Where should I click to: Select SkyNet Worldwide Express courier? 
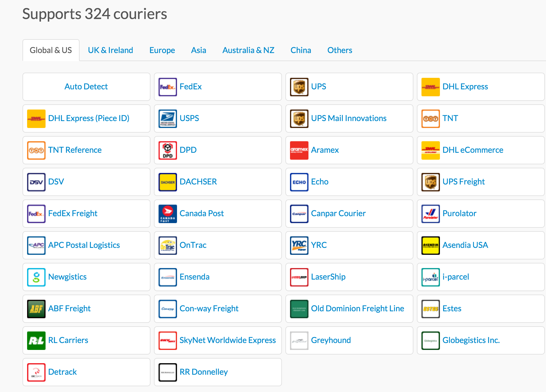tap(227, 340)
